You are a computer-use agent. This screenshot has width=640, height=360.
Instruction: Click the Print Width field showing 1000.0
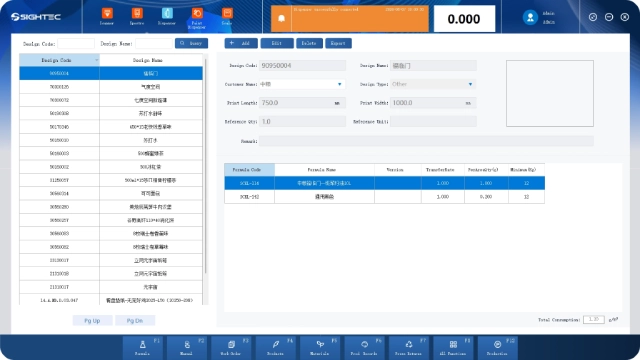pyautogui.click(x=433, y=103)
